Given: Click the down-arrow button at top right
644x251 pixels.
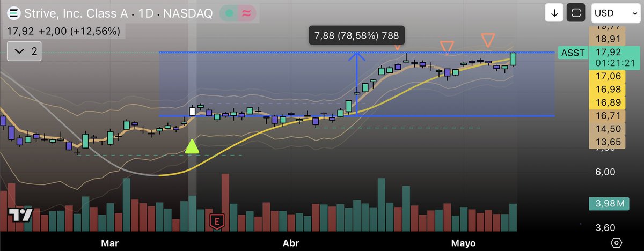Looking at the screenshot, I should (x=554, y=13).
